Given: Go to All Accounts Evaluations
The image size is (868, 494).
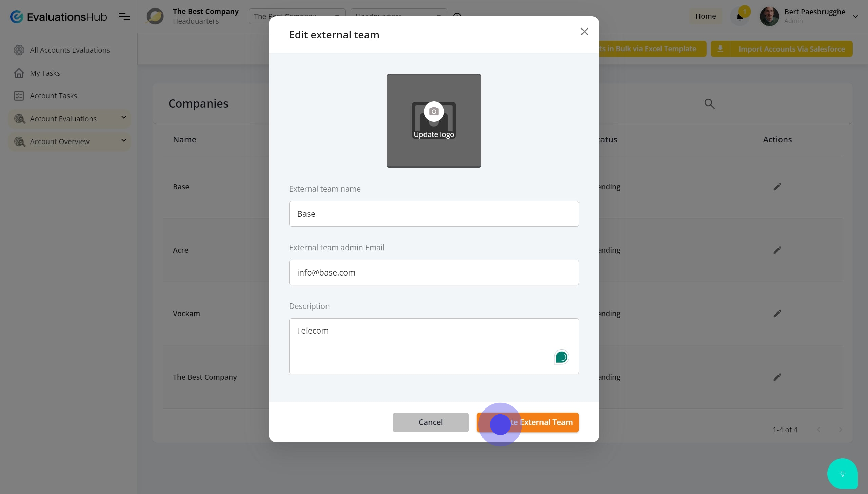Looking at the screenshot, I should click(x=70, y=50).
